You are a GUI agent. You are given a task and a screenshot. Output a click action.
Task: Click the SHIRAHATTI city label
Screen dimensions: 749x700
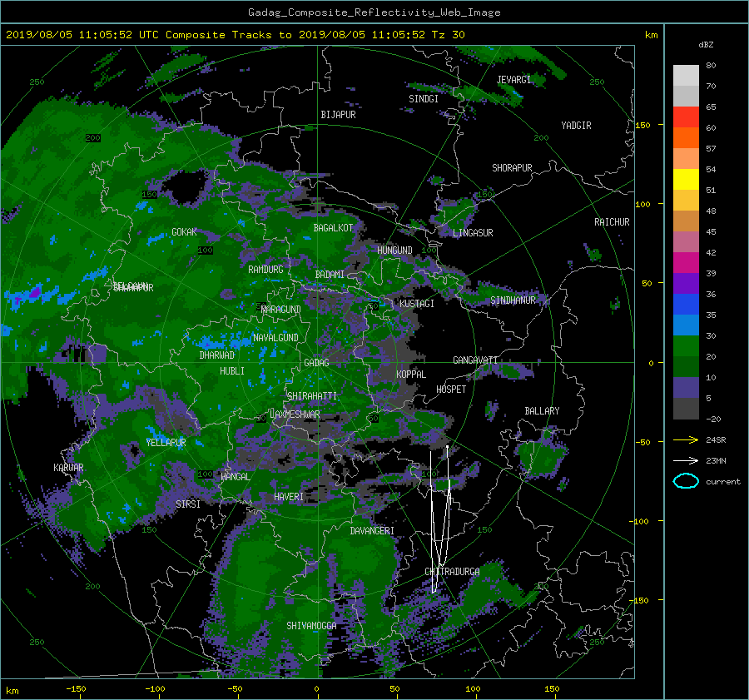tap(312, 396)
